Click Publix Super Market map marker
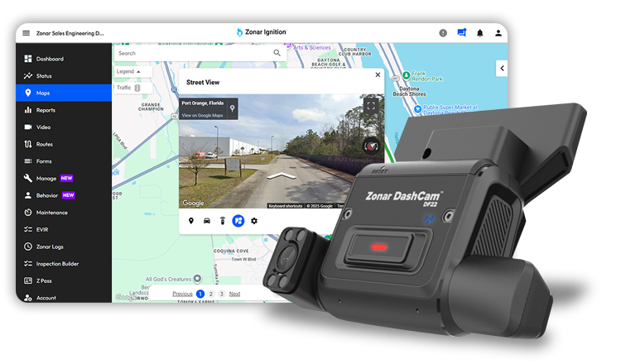This screenshot has height=364, width=621. (418, 109)
